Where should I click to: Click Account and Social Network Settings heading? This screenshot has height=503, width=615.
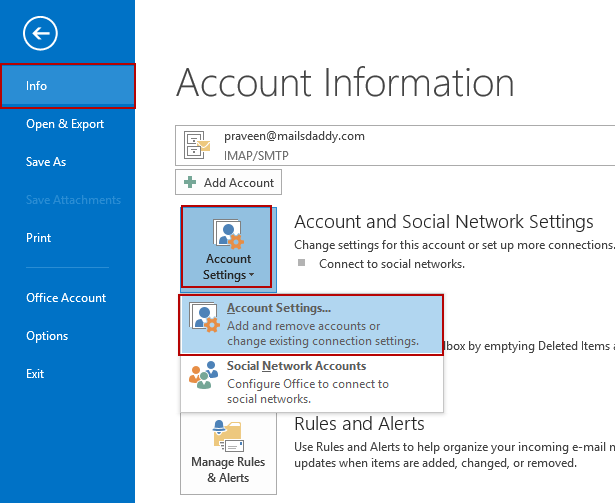(x=444, y=222)
